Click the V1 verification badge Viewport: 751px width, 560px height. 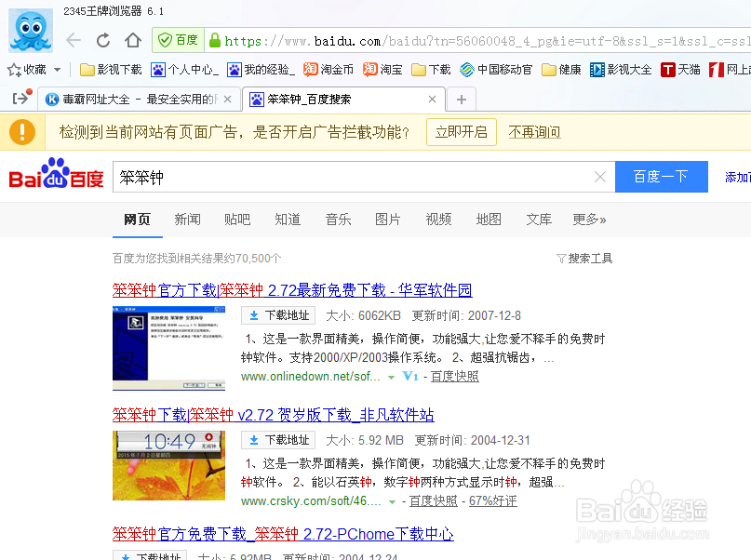pos(410,377)
